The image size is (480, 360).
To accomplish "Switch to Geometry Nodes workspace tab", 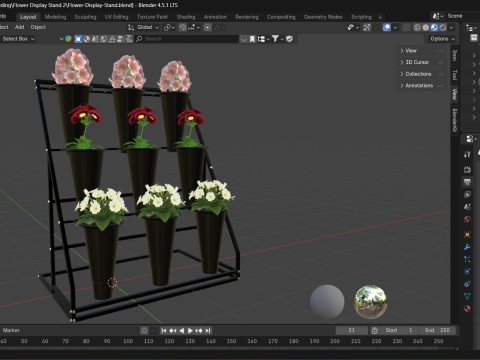I will tap(323, 17).
